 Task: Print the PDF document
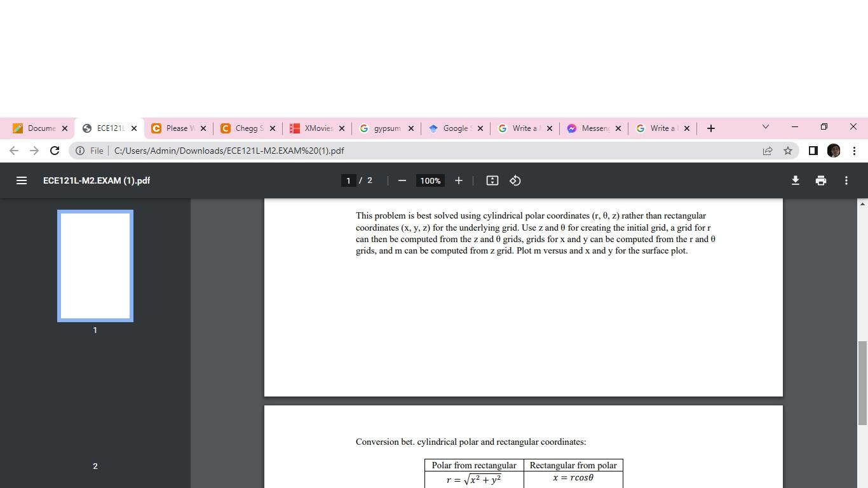821,180
